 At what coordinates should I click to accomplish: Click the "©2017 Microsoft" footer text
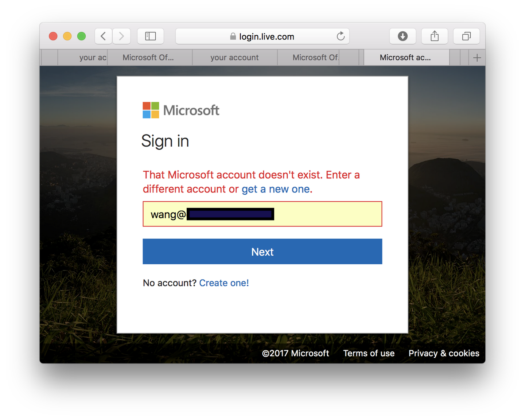(295, 353)
